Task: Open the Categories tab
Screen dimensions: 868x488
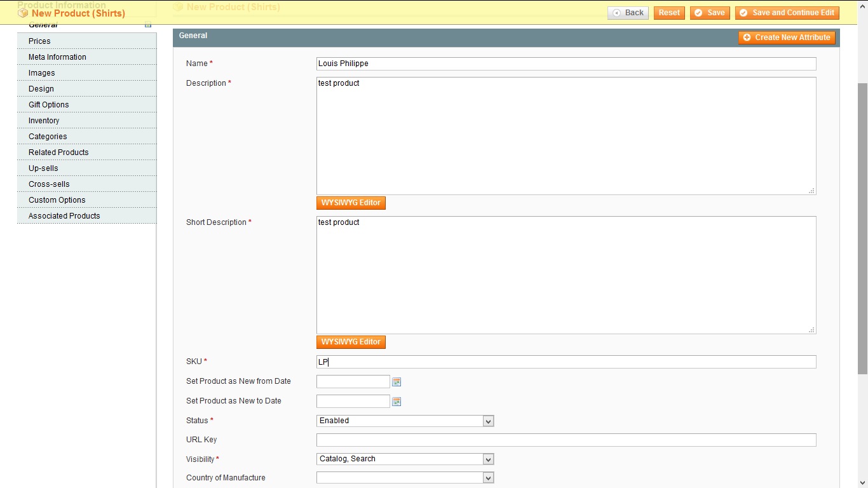Action: click(x=86, y=137)
